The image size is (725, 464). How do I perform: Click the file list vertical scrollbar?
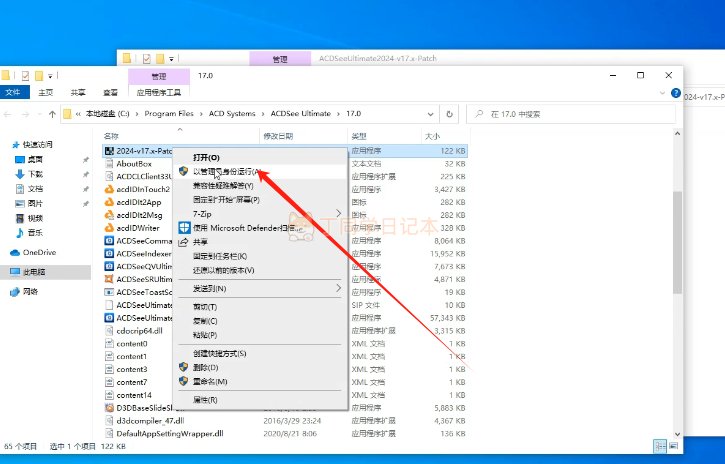[677, 243]
